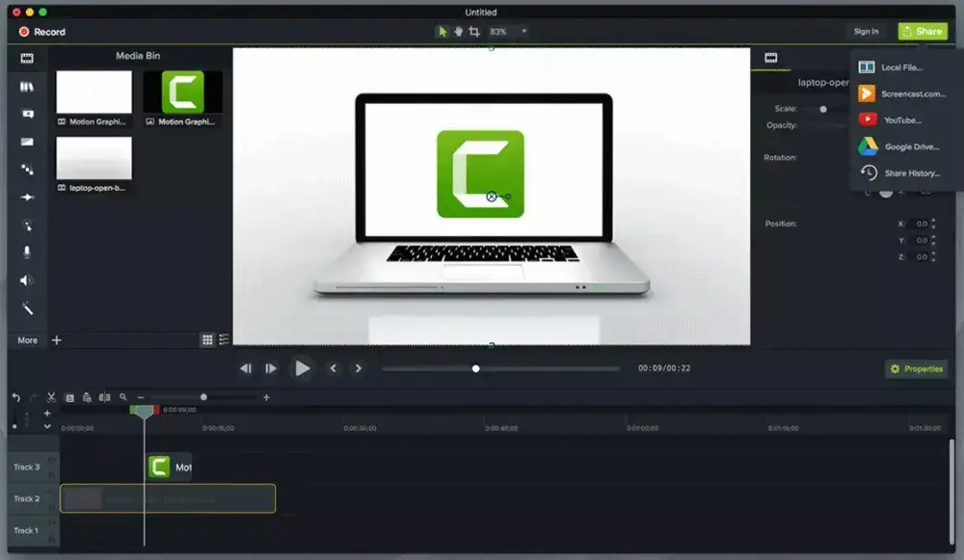Open the Visual Effects magic wand tool
Viewport: 964px width, 560px height.
(27, 308)
